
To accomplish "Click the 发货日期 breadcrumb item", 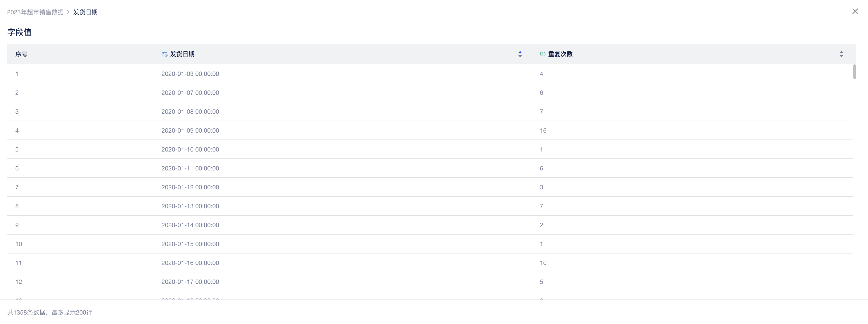I will pos(85,12).
